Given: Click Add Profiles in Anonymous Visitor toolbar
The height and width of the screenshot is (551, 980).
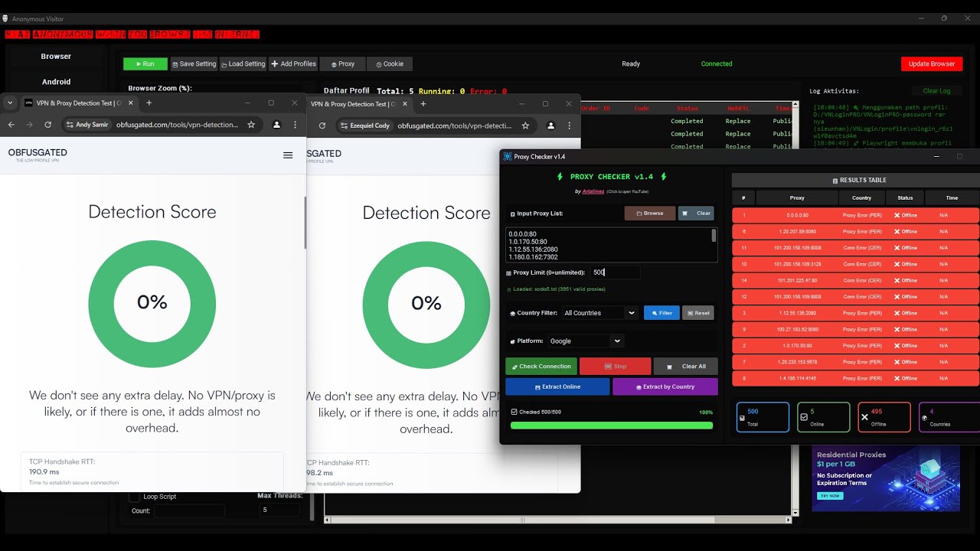Looking at the screenshot, I should click(x=293, y=64).
